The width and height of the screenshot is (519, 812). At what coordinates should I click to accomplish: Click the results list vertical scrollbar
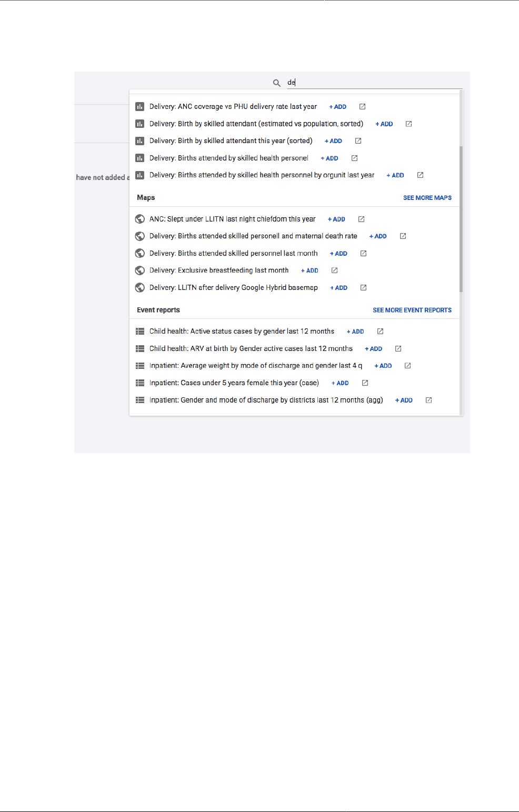click(461, 218)
